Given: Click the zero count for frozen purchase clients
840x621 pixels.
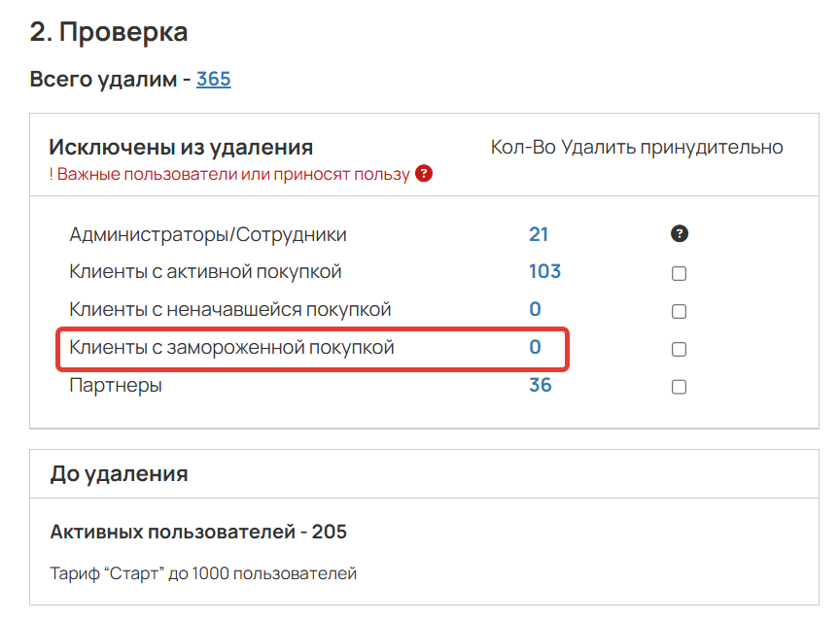Looking at the screenshot, I should 536,346.
